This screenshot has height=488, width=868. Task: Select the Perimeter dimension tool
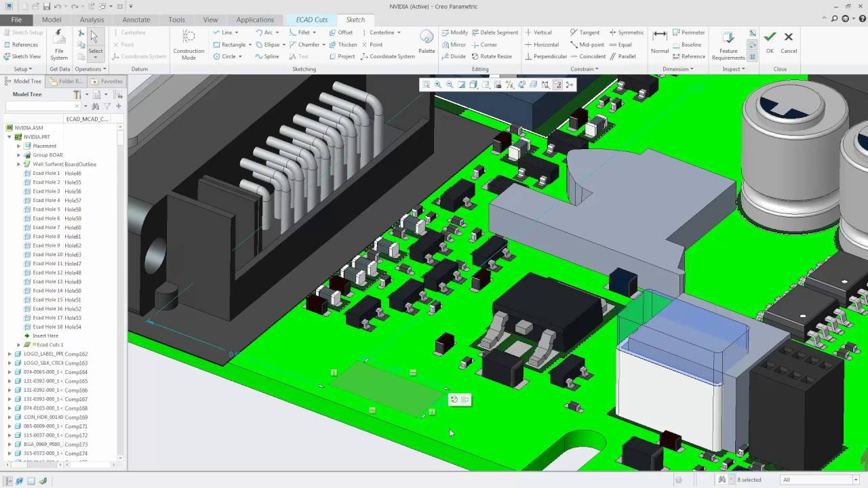[689, 33]
